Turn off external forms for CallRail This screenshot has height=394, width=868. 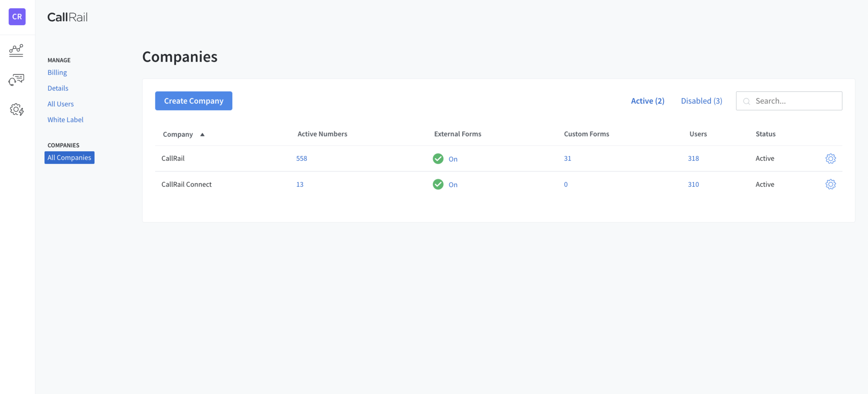pos(453,159)
